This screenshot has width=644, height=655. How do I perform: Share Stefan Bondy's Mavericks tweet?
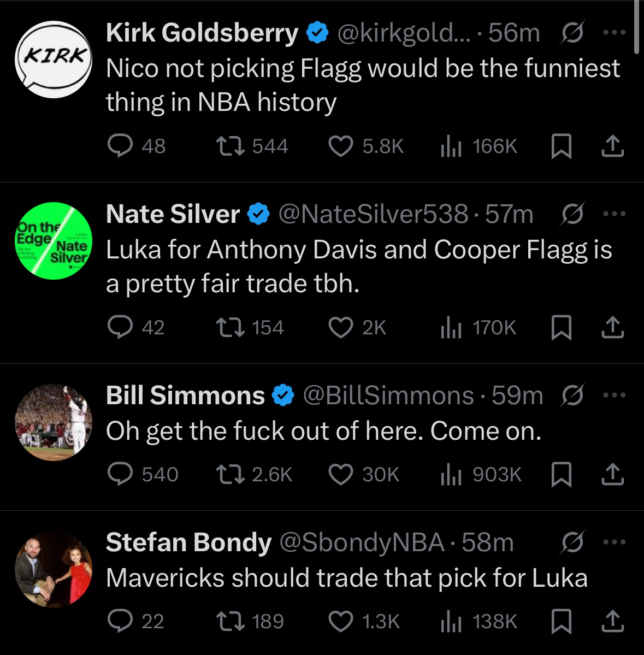(x=613, y=621)
